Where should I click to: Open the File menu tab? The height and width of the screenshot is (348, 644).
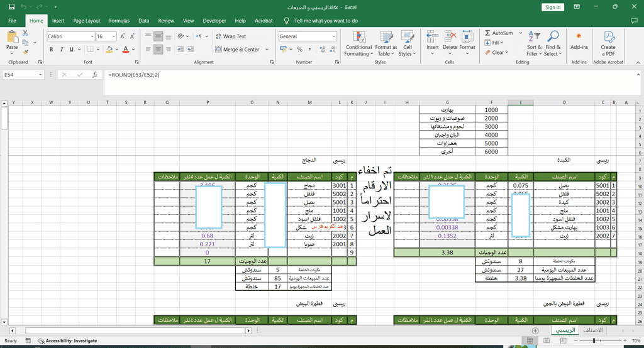point(13,21)
